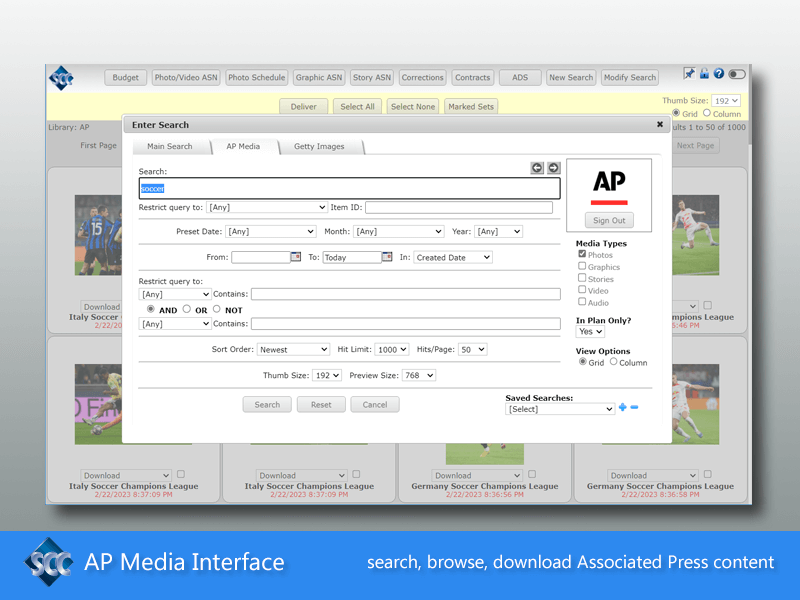Image resolution: width=800 pixels, height=600 pixels.
Task: Open Corrections
Action: [x=422, y=78]
